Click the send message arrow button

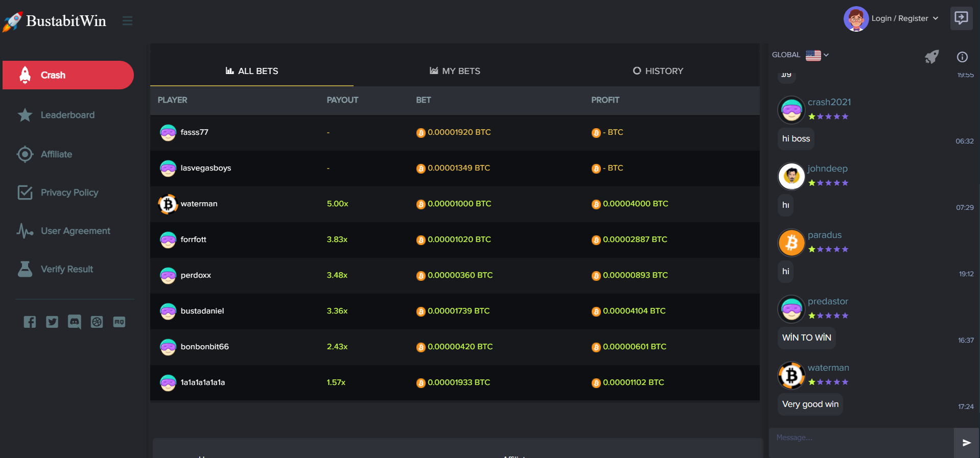[967, 443]
